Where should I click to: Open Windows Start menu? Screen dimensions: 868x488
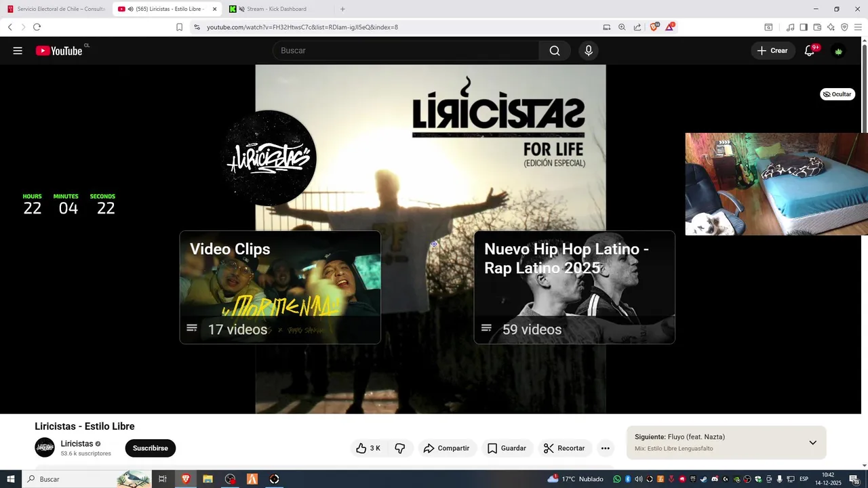11,479
